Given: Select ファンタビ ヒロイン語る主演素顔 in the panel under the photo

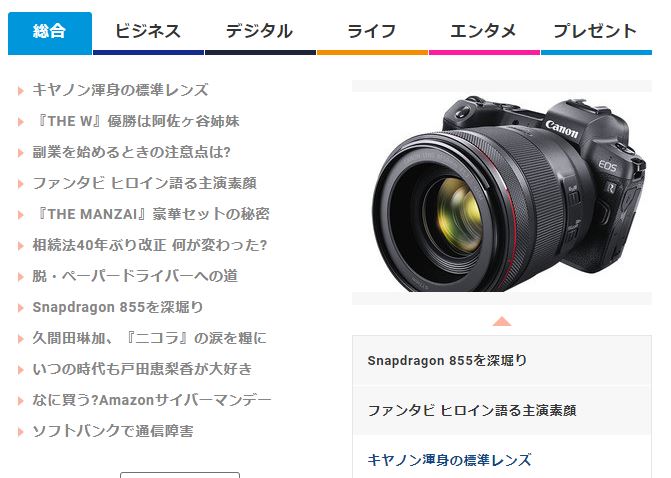Looking at the screenshot, I should pos(502,410).
